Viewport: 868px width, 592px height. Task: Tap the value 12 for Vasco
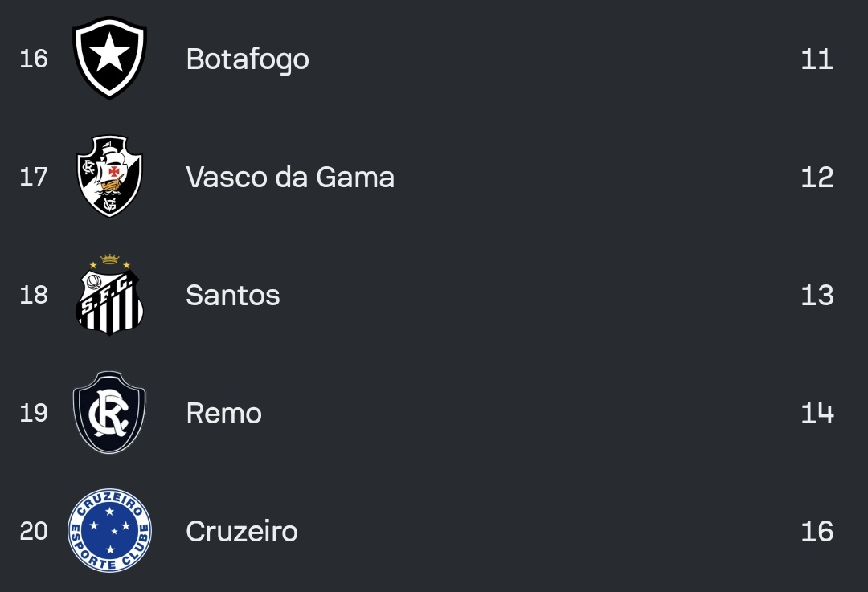[817, 177]
